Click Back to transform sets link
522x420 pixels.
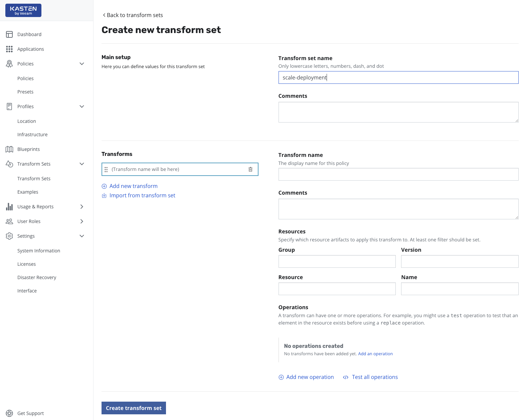point(133,15)
